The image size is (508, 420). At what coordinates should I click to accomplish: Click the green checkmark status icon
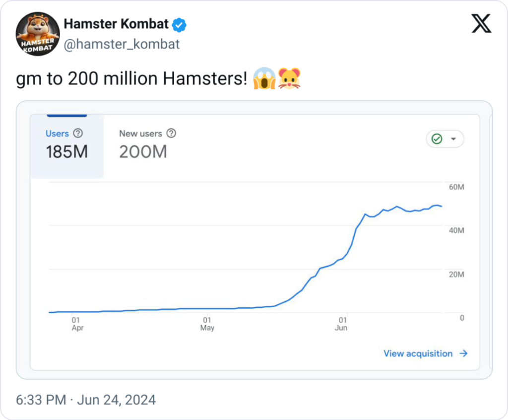point(437,139)
